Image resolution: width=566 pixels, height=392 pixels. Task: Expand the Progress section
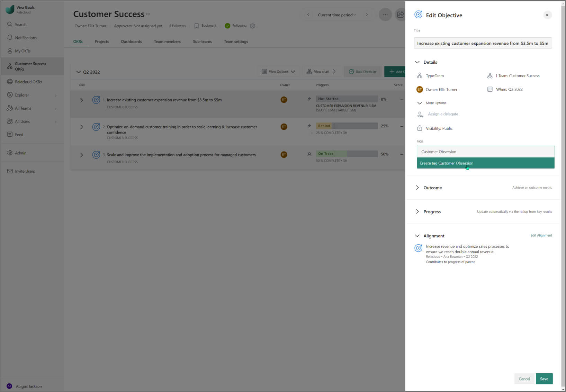417,212
